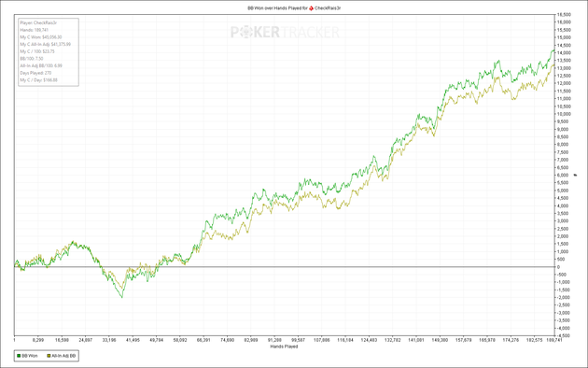
Task: Click the 'Hands: 189,741' line in stats box
Action: click(x=35, y=30)
